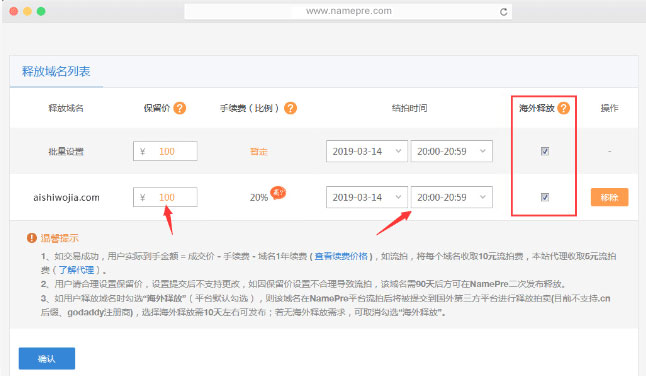The width and height of the screenshot is (646, 376).
Task: Click the help icon beside 保留价
Action: point(180,108)
